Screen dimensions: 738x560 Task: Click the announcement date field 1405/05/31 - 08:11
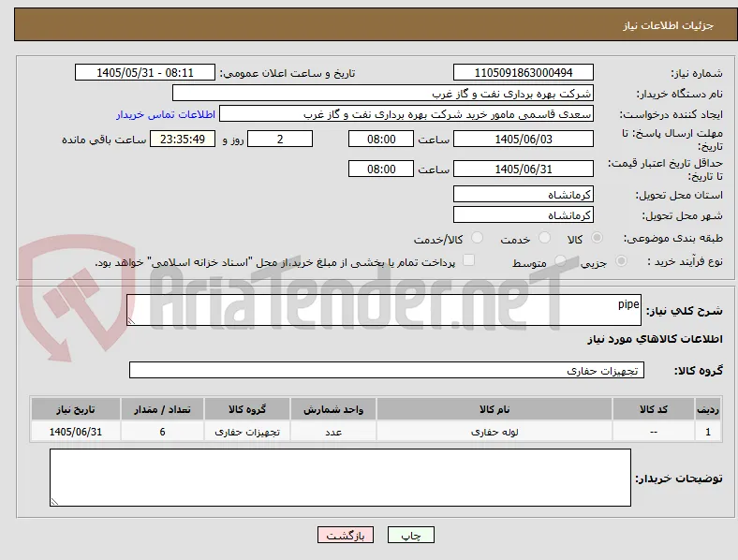coord(145,72)
